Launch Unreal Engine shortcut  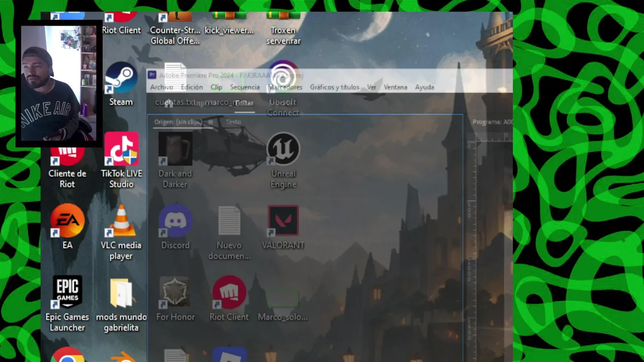(x=283, y=160)
